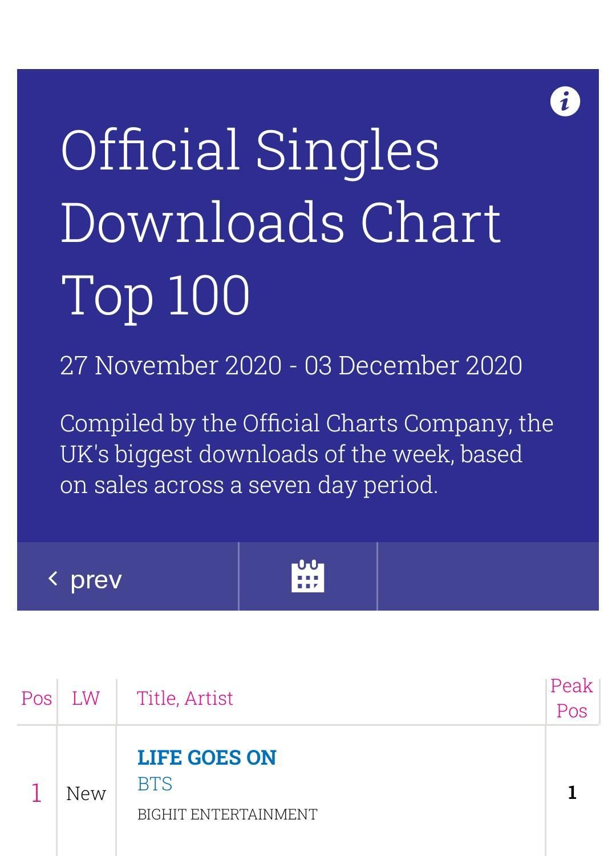
Task: Click the Compiled by Official Charts description
Action: [x=307, y=454]
